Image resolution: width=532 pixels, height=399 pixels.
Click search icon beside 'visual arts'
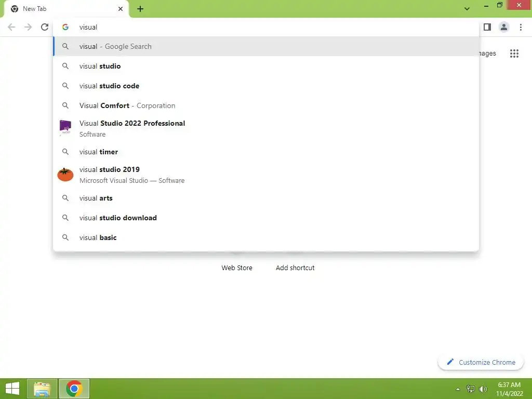(x=65, y=198)
